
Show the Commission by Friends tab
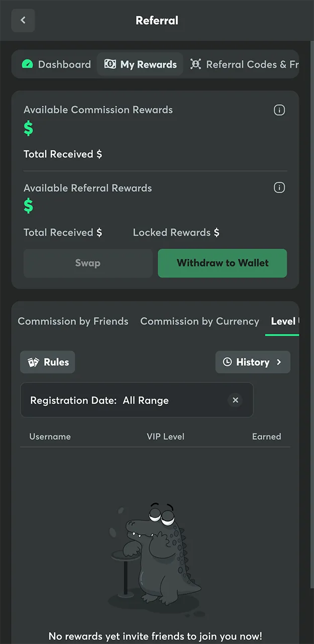[x=73, y=321]
